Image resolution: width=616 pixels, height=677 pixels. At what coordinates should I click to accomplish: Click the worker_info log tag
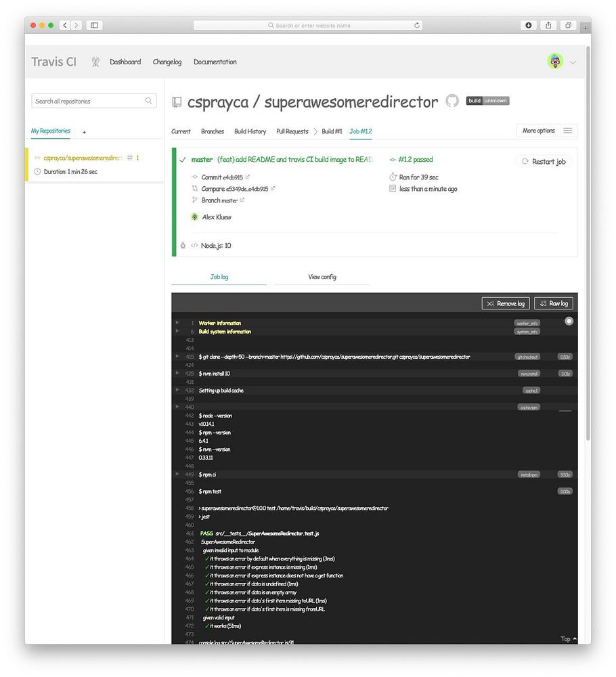point(527,324)
